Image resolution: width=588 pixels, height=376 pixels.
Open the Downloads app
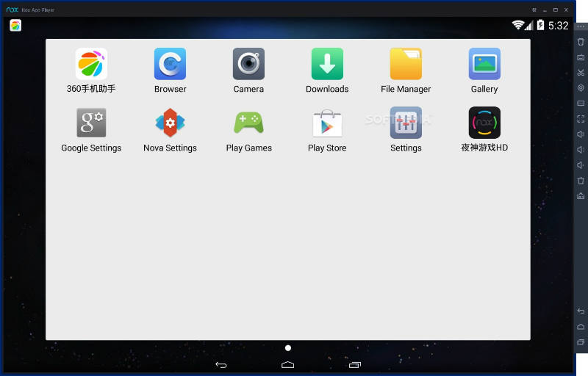click(327, 65)
